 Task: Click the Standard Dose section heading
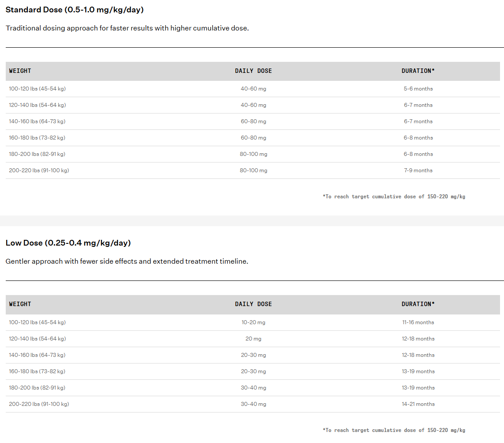(75, 10)
